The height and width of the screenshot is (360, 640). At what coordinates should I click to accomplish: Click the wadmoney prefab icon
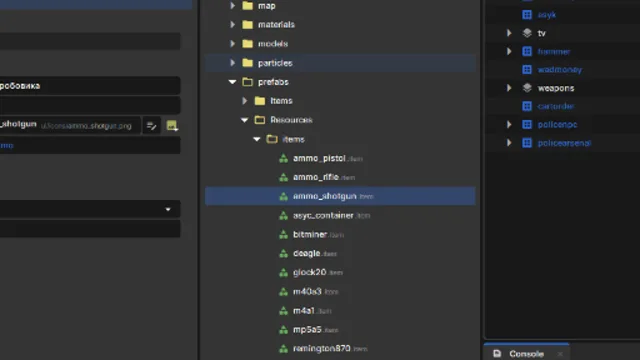tap(527, 69)
